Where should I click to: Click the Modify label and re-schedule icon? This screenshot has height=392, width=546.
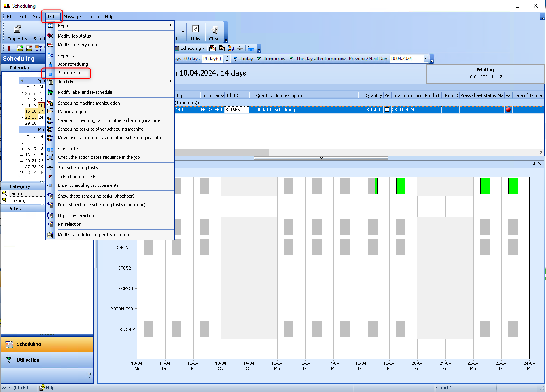(x=50, y=92)
